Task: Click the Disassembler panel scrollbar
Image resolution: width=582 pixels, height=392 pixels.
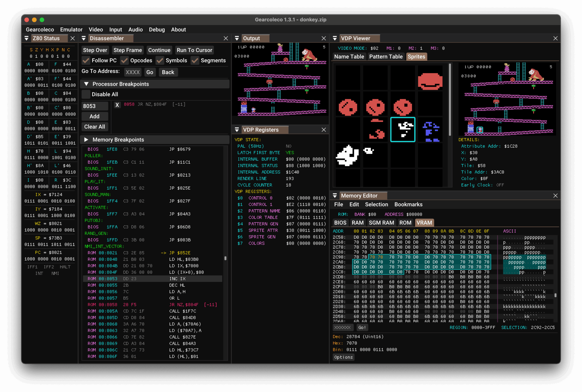Action: (x=226, y=258)
